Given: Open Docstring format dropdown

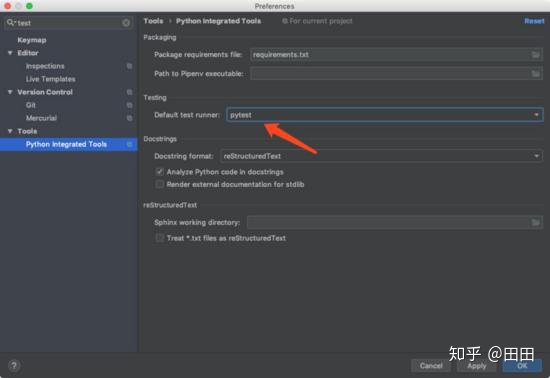Looking at the screenshot, I should click(381, 156).
